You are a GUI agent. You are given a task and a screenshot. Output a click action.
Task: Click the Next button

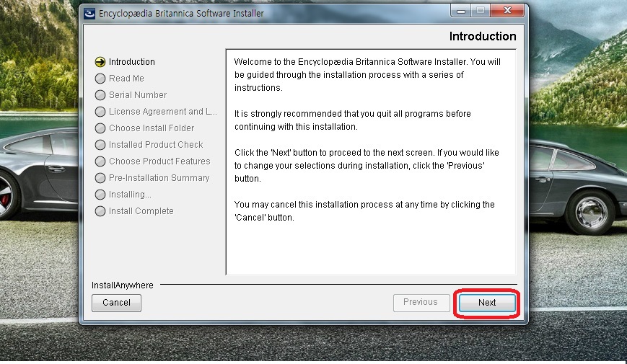tap(486, 303)
